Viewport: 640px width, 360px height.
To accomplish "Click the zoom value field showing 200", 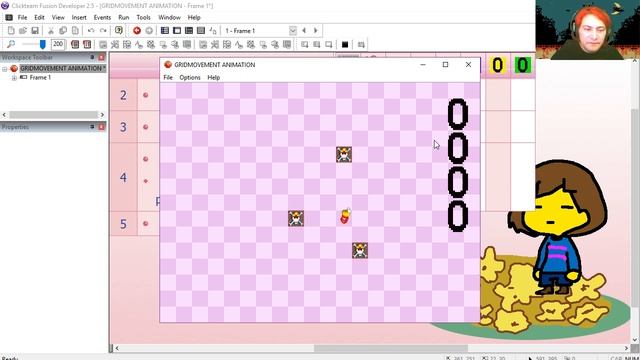I will pos(58,44).
